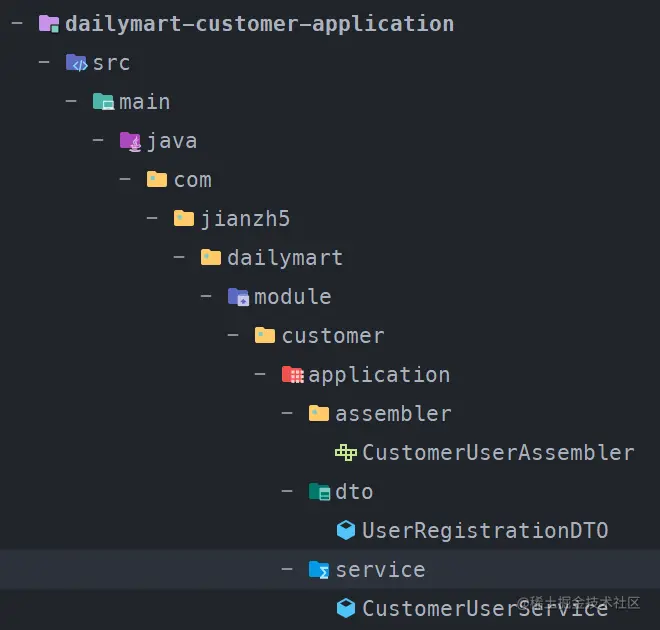This screenshot has height=630, width=660.
Task: Click the assembler folder icon
Action: [x=319, y=414]
